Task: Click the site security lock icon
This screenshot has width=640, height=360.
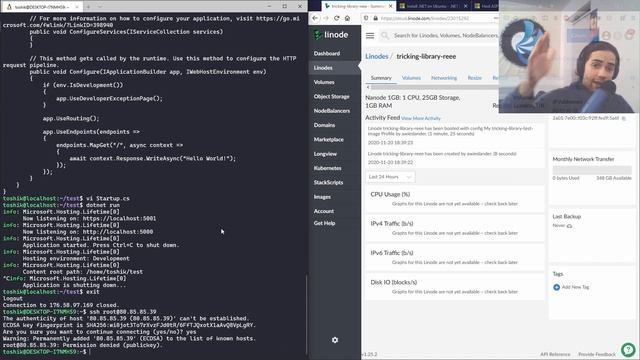Action: pyautogui.click(x=375, y=18)
